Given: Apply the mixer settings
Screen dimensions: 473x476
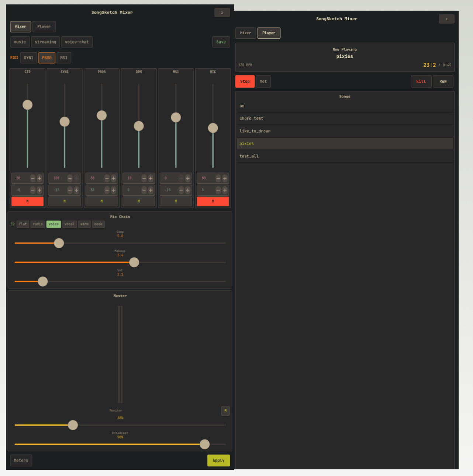Looking at the screenshot, I should 218,461.
